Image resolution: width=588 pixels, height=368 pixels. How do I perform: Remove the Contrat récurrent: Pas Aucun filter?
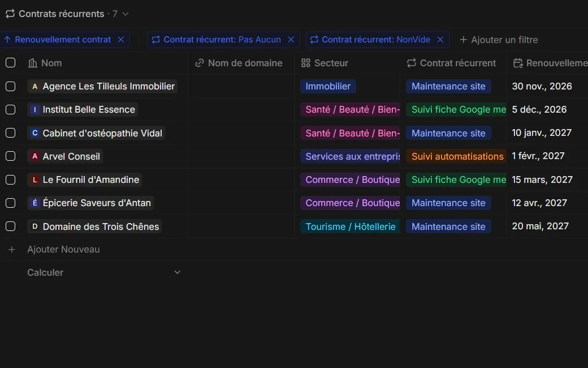coord(291,40)
